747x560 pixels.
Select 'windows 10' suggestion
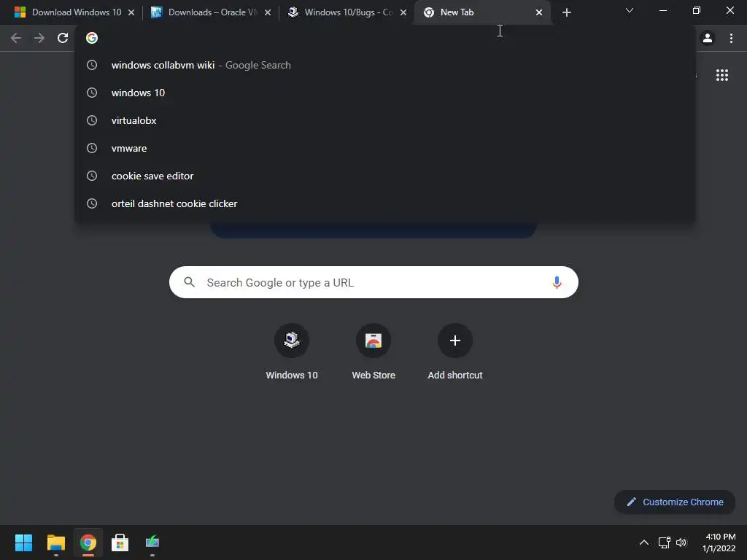coord(385,93)
